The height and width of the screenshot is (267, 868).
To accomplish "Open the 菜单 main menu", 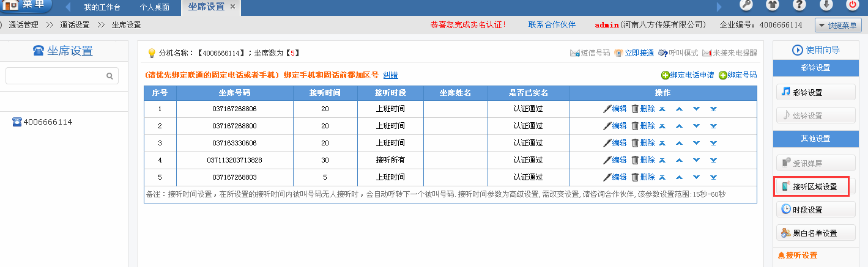I will [26, 6].
